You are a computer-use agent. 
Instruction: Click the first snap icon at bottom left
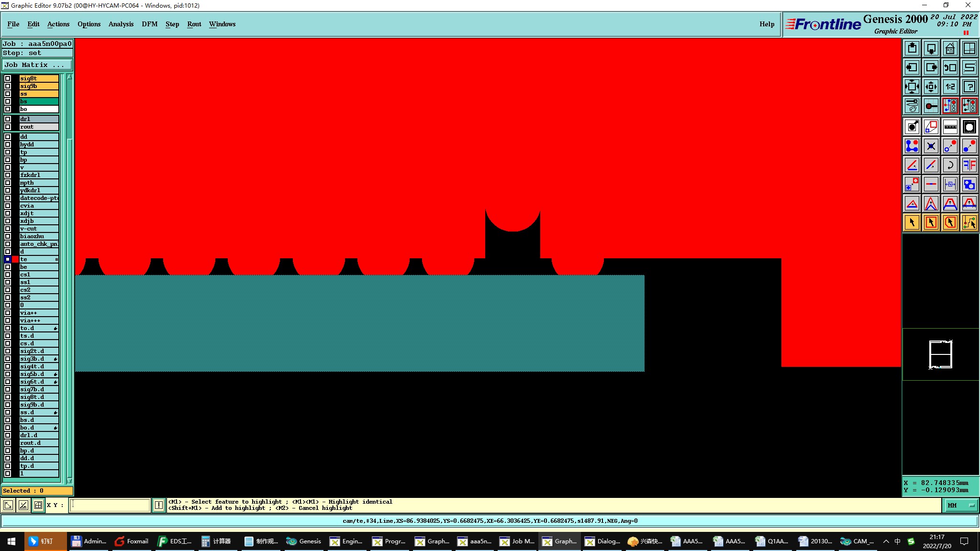coord(8,505)
